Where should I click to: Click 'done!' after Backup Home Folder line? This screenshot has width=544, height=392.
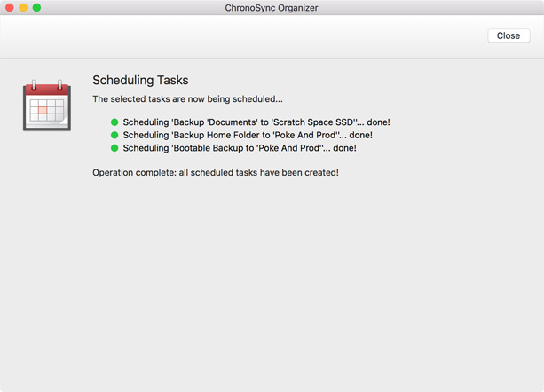point(361,135)
